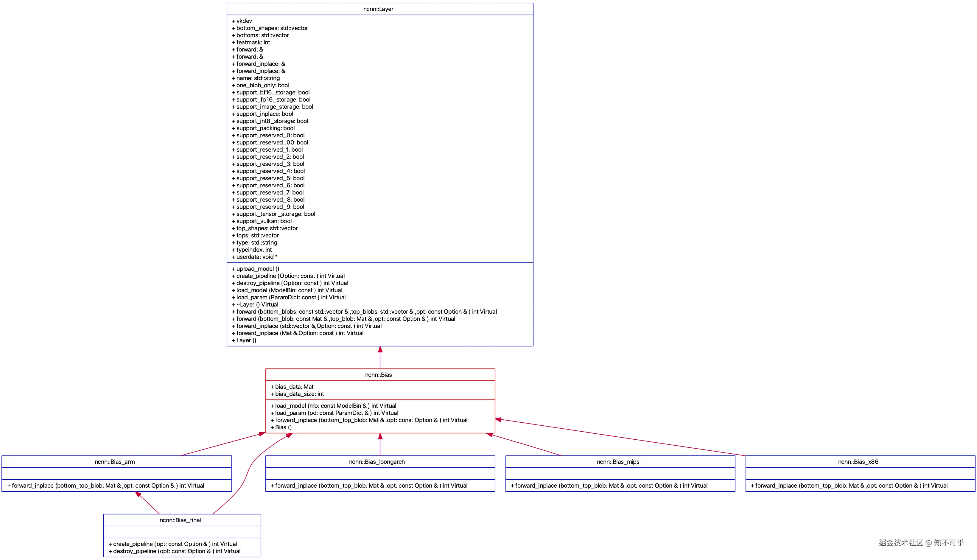
Task: Click forward_inplace method in ncnn::Bias
Action: click(x=369, y=420)
